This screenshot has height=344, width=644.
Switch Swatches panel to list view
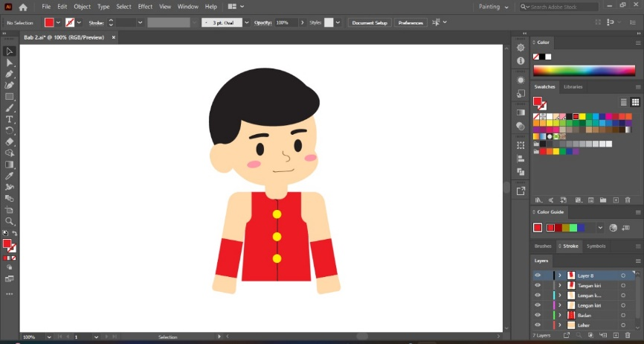coord(623,102)
